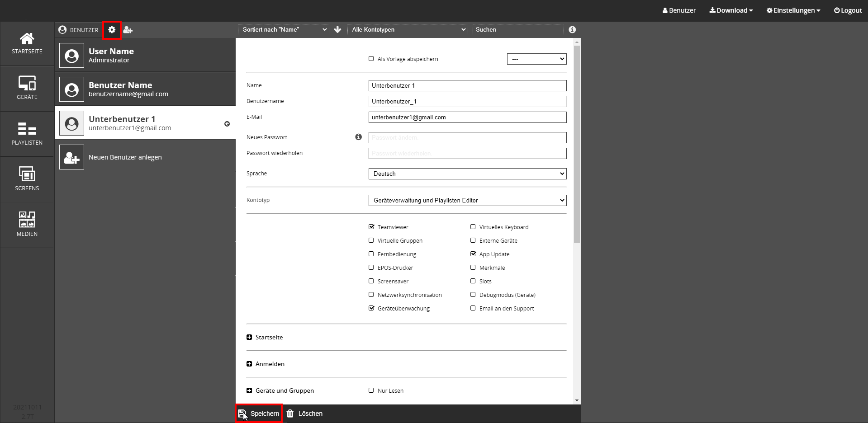Open the Sprache dropdown
This screenshot has height=423, width=868.
(x=467, y=174)
